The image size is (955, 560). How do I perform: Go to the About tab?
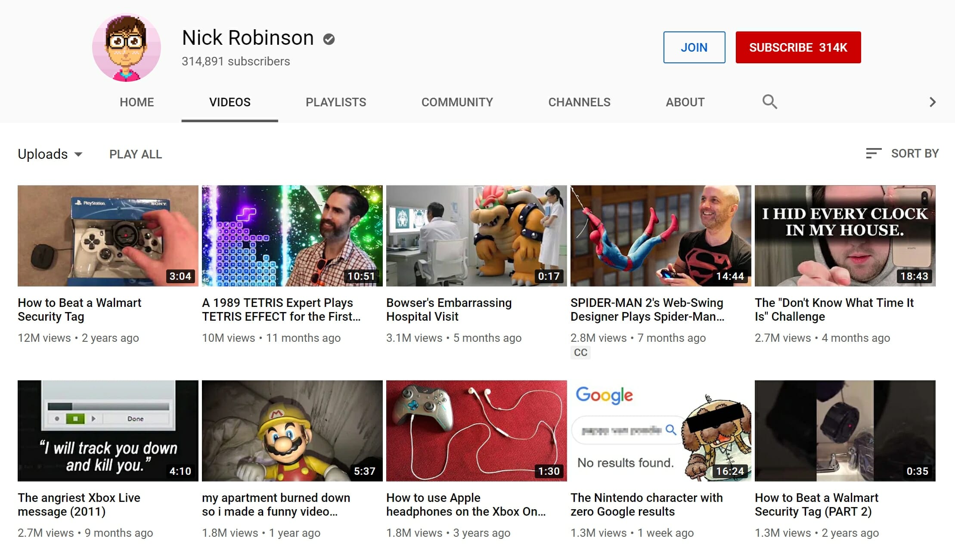coord(685,102)
